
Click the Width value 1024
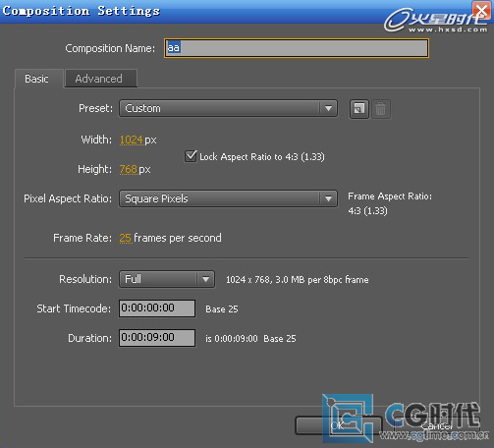click(132, 140)
